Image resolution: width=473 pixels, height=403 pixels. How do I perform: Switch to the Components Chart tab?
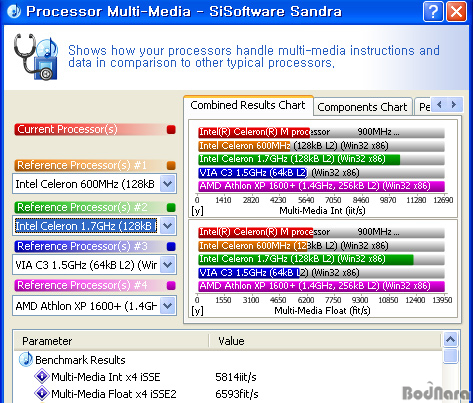362,107
